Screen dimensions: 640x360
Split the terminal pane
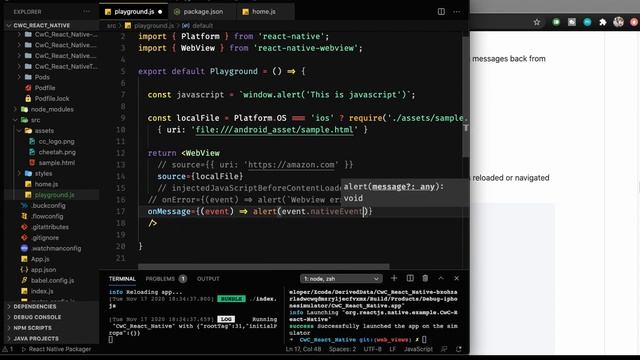pos(410,278)
